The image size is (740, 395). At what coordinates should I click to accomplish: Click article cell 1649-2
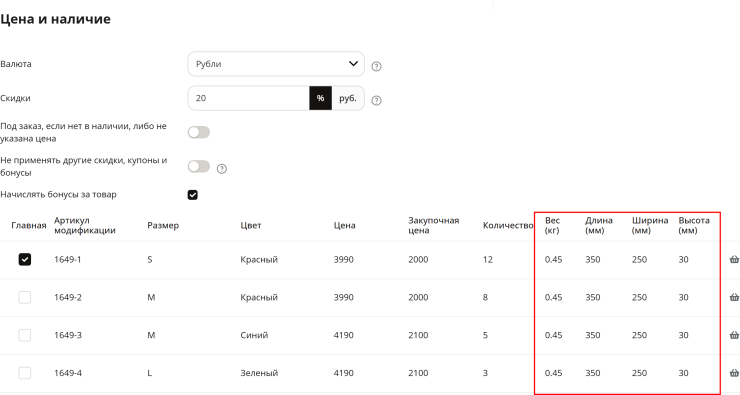68,297
